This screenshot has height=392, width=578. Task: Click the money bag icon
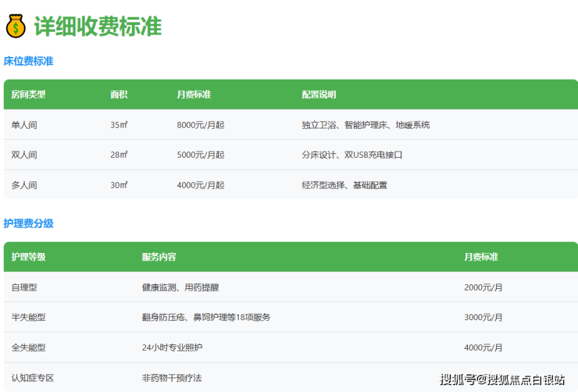click(x=16, y=26)
